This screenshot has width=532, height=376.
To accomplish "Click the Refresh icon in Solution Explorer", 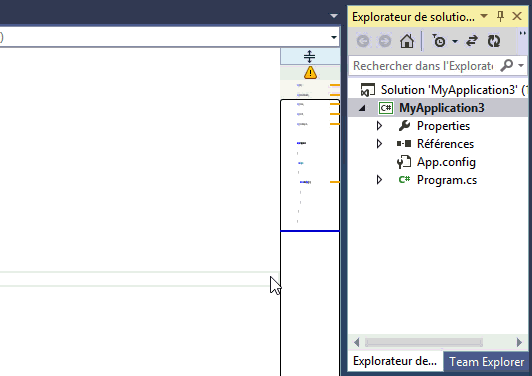I will click(x=494, y=41).
